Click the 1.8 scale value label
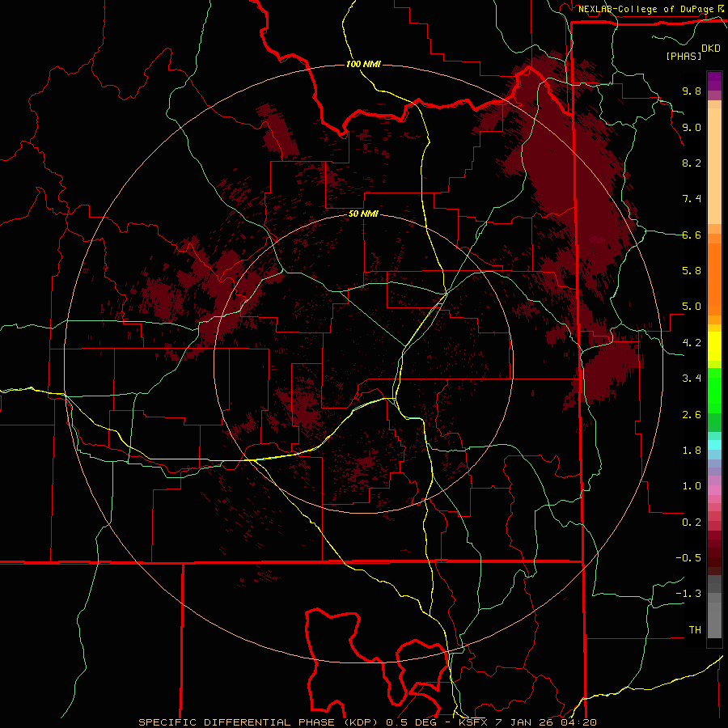Screen dimensions: 728x728 tap(692, 451)
